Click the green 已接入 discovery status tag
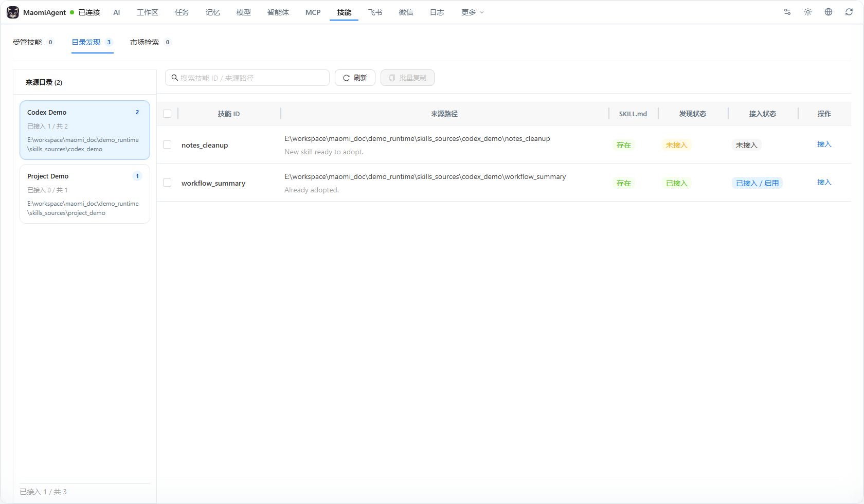864x504 pixels. (x=677, y=183)
